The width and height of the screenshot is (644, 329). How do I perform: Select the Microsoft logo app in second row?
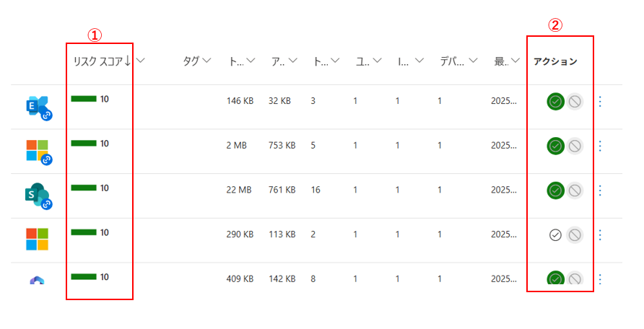[38, 152]
